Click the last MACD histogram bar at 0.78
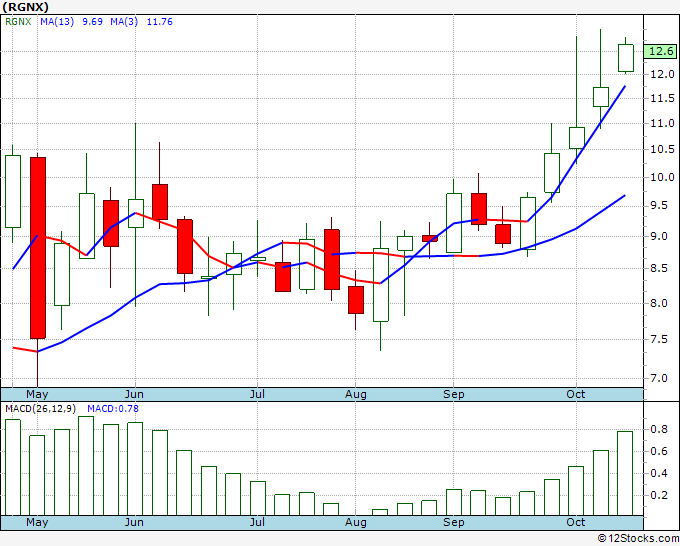The image size is (680, 546). [625, 473]
